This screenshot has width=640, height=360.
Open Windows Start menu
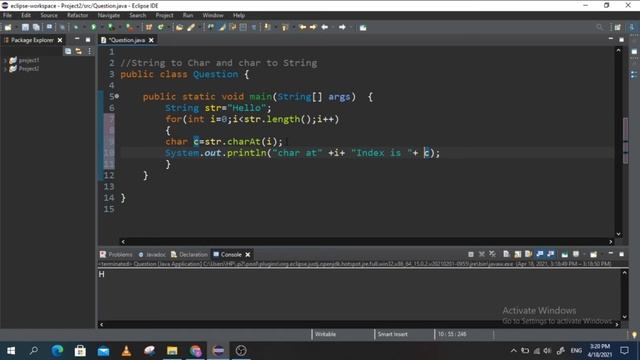coord(11,351)
